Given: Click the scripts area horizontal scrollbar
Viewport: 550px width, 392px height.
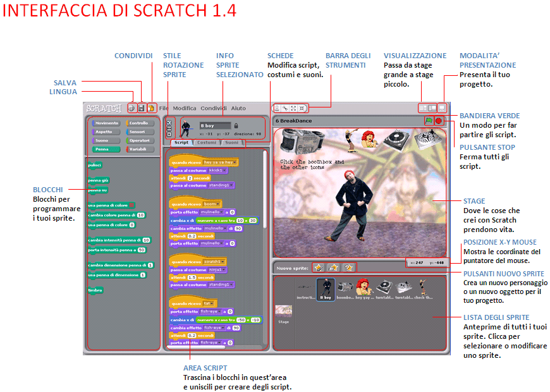Looking at the screenshot, I should 196,348.
